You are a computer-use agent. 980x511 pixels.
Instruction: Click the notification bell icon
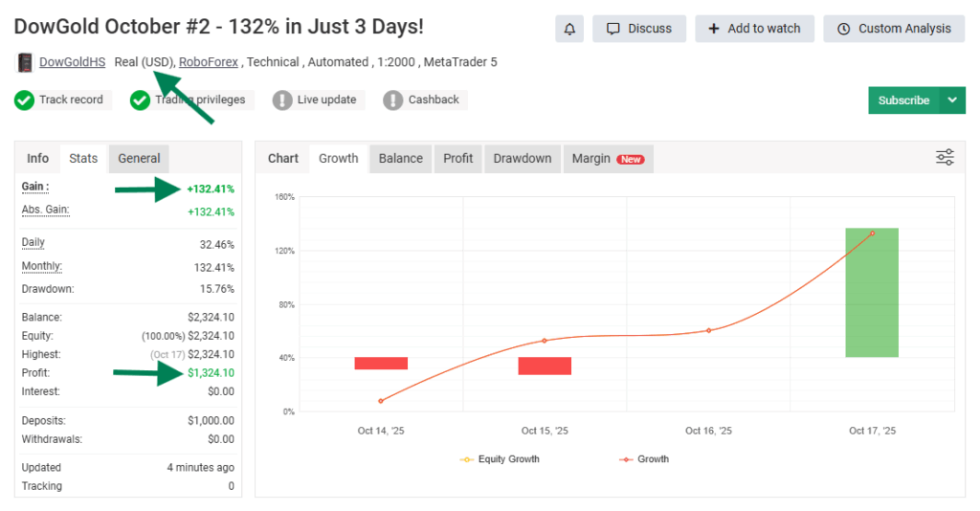(x=569, y=29)
